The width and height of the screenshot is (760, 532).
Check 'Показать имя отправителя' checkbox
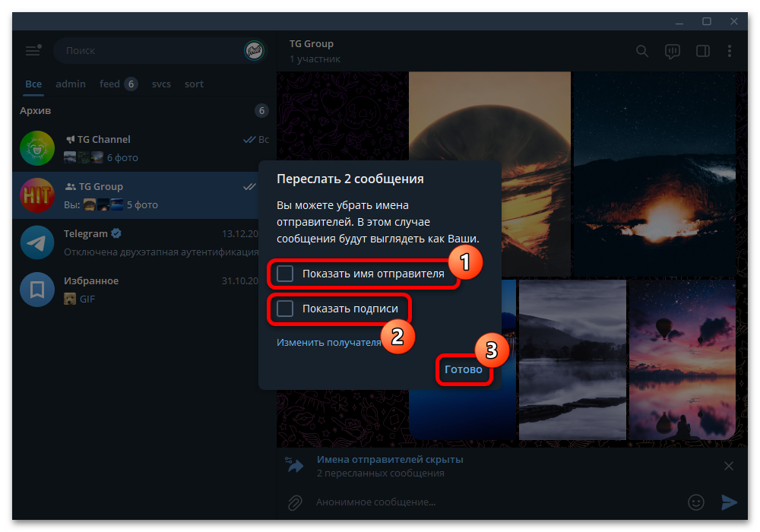coord(285,274)
